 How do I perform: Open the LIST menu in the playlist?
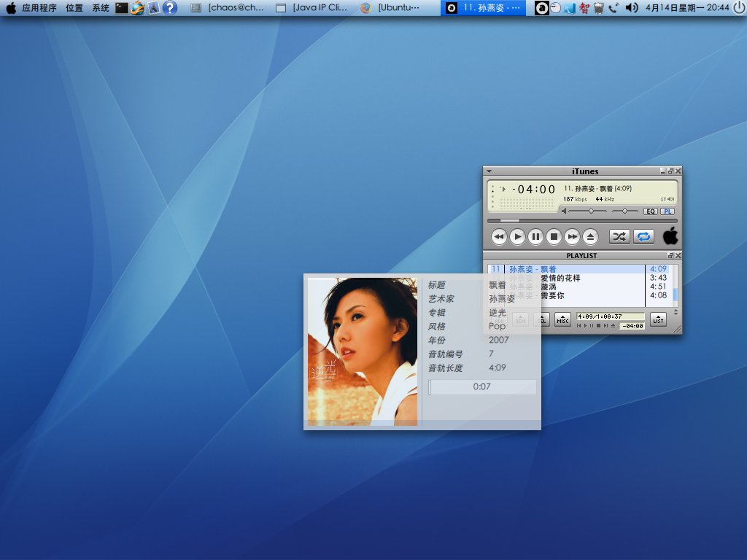pyautogui.click(x=658, y=320)
